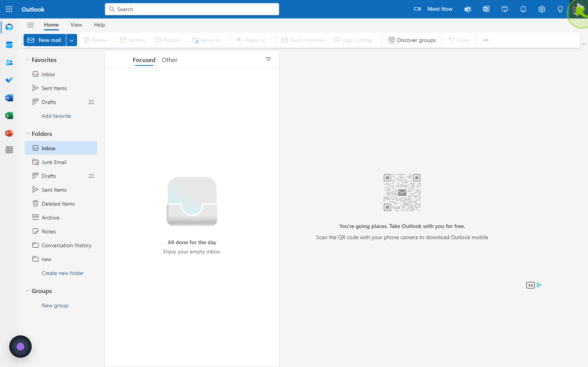Switch to the Home ribbon tab
The height and width of the screenshot is (367, 588).
pyautogui.click(x=51, y=25)
